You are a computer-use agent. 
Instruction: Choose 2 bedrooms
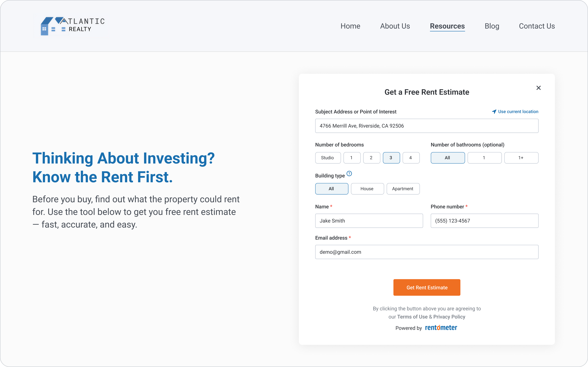click(372, 158)
